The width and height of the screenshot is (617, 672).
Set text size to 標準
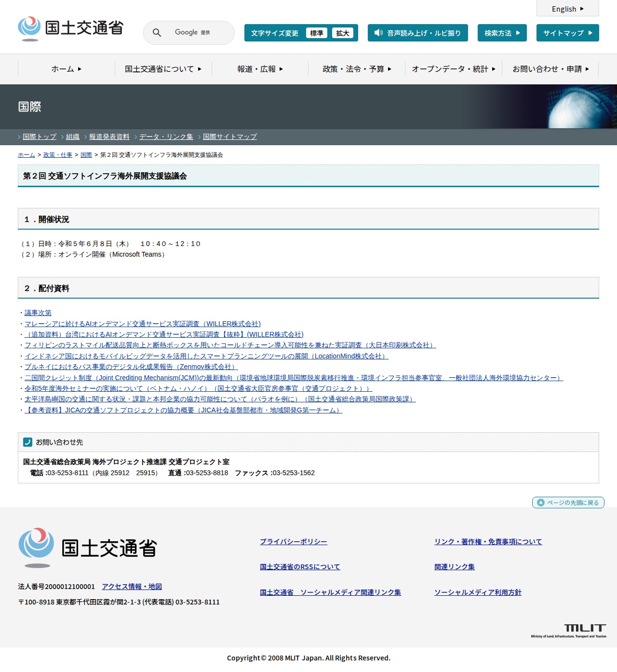317,33
